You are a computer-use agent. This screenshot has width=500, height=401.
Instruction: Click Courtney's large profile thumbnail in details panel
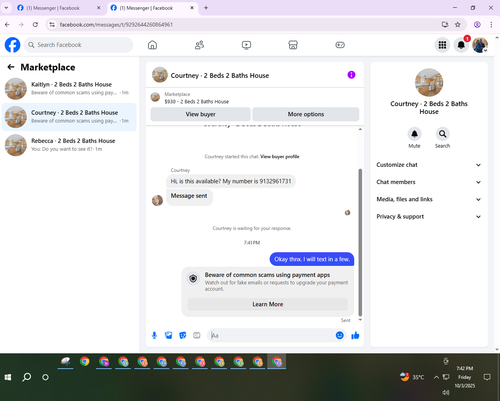click(x=429, y=83)
